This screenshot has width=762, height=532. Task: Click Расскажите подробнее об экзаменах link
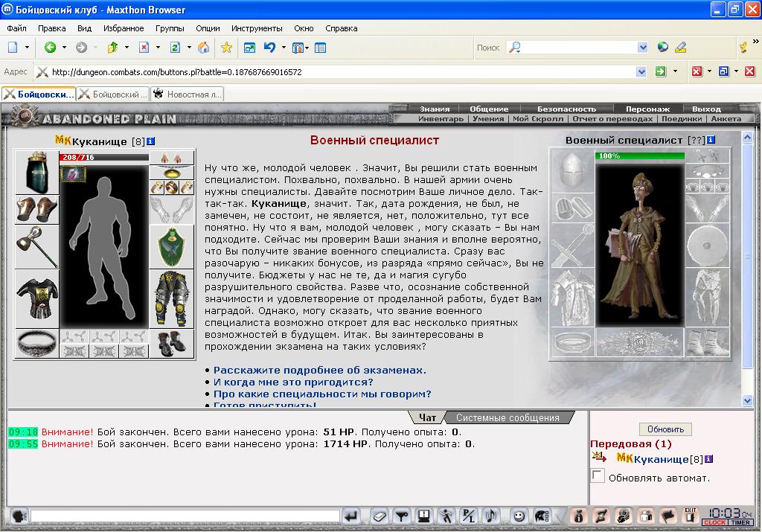(x=320, y=371)
